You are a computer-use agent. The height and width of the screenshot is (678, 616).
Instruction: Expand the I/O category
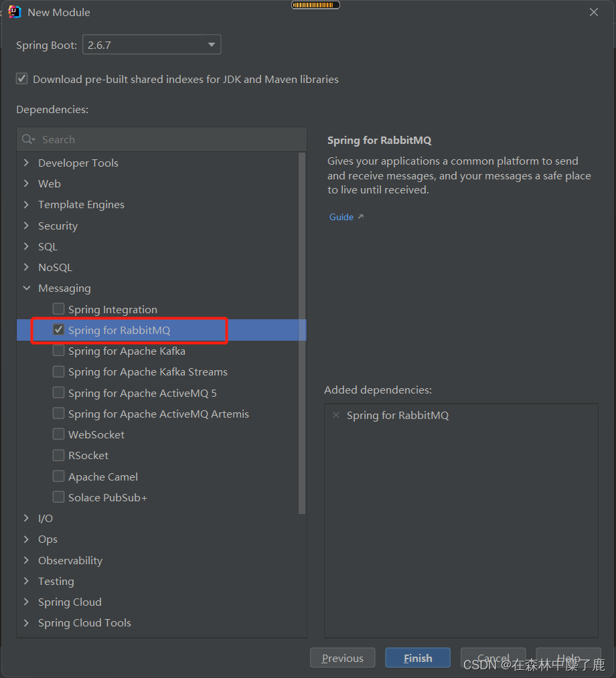coord(26,518)
